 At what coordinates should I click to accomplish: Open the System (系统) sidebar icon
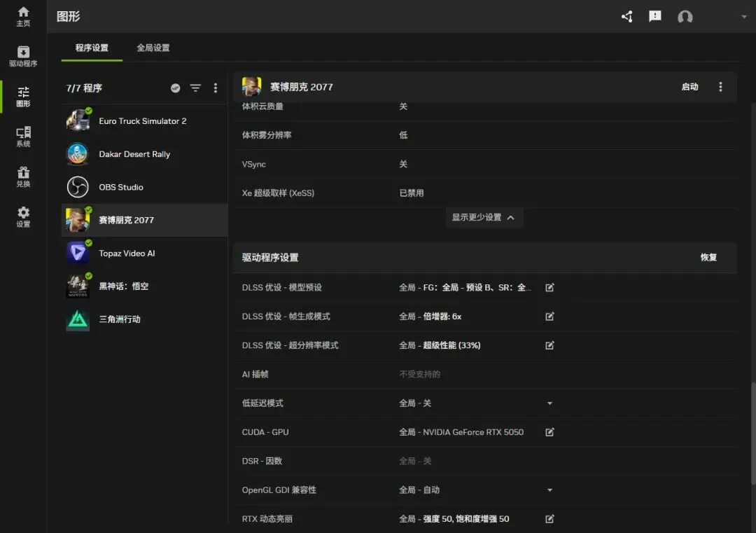click(x=23, y=137)
